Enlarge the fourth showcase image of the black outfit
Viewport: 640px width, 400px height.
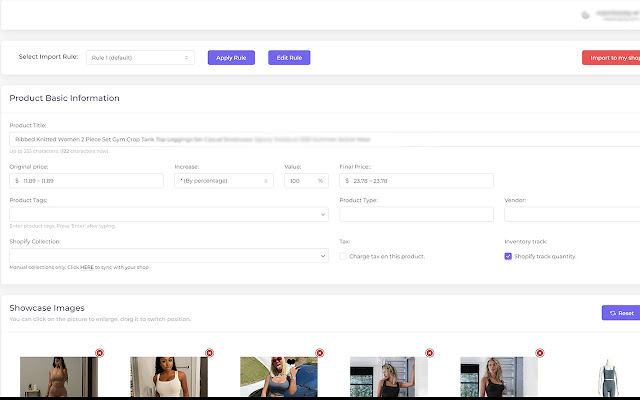coord(389,377)
